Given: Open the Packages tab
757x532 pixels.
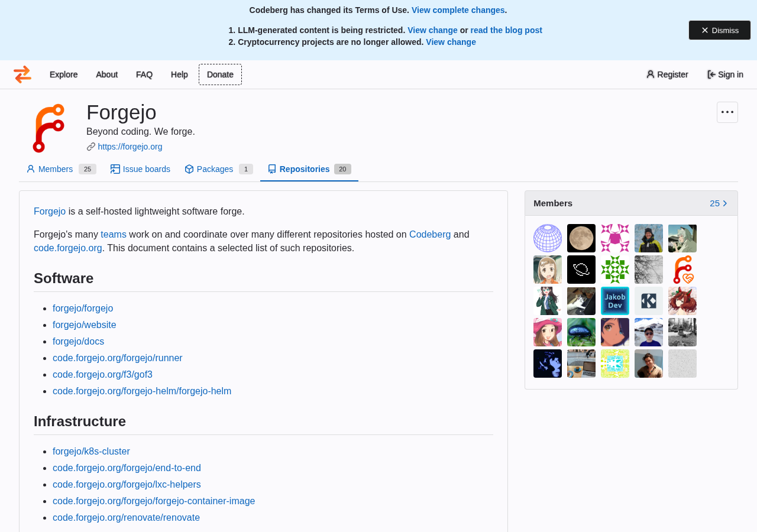Looking at the screenshot, I should point(219,169).
